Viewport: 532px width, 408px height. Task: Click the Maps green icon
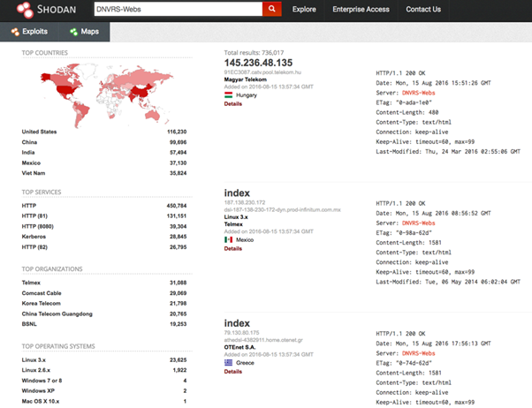pos(73,32)
